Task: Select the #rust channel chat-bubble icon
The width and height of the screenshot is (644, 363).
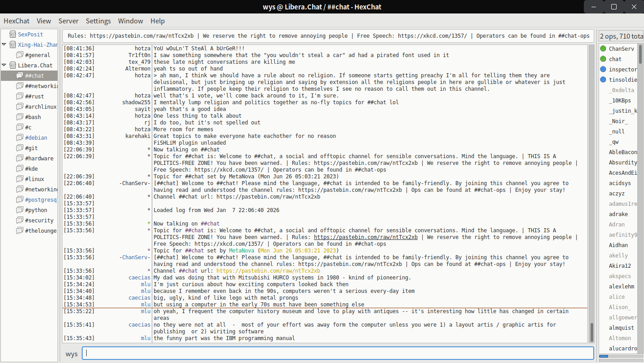Action: coord(19,96)
